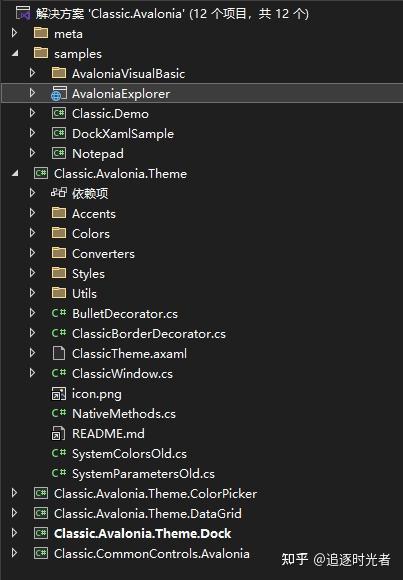This screenshot has height=580, width=403.
Task: Click the Classic.CommonControls.Avalonia project icon
Action: click(41, 553)
